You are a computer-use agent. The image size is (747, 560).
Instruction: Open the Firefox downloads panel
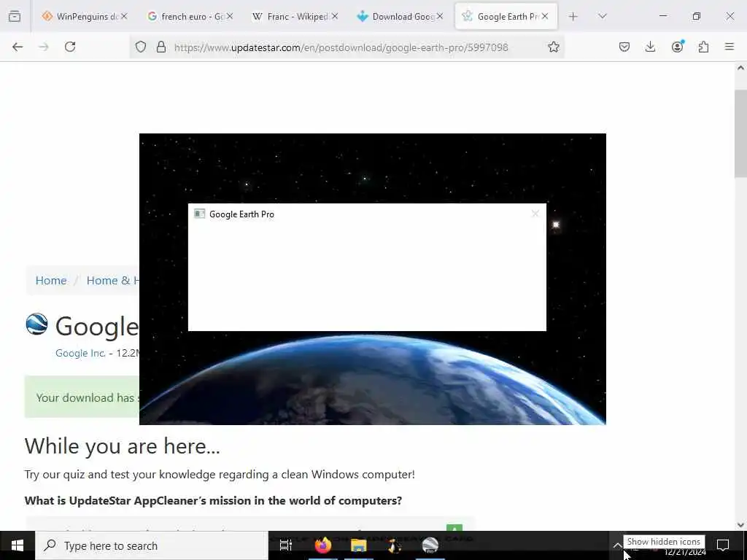pos(650,47)
